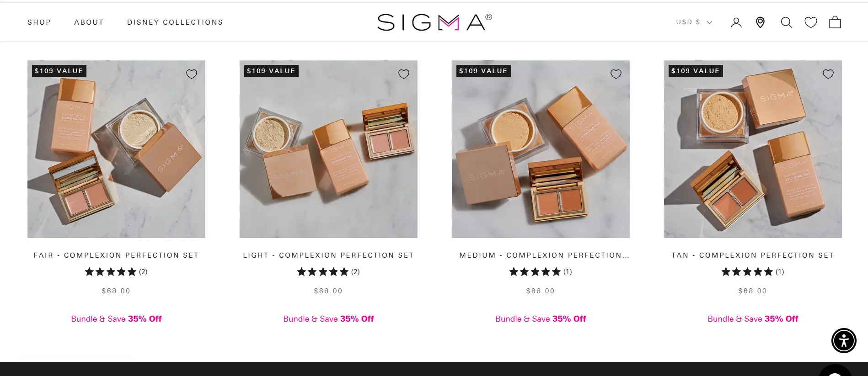Screen dimensions: 868x376
Task: Favorite the Tan Complexion Perfection Set
Action: click(x=828, y=74)
